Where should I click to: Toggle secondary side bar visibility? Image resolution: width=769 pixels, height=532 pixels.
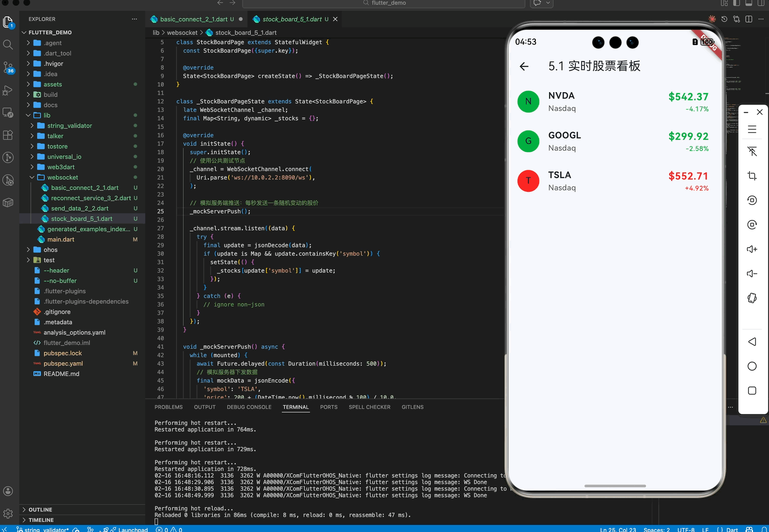click(x=761, y=3)
